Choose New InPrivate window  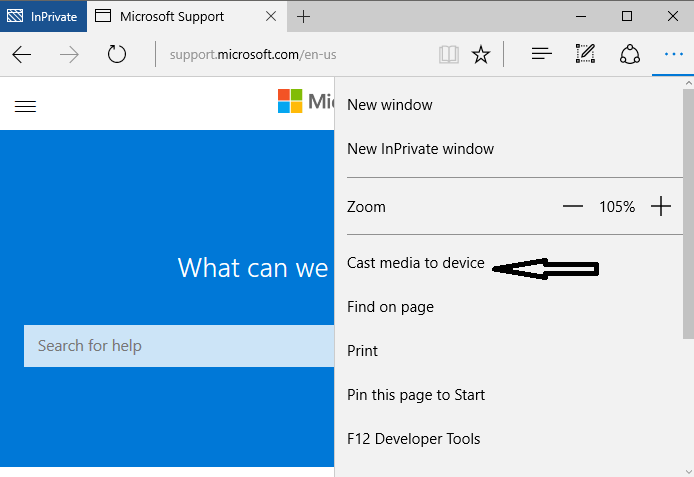click(420, 149)
